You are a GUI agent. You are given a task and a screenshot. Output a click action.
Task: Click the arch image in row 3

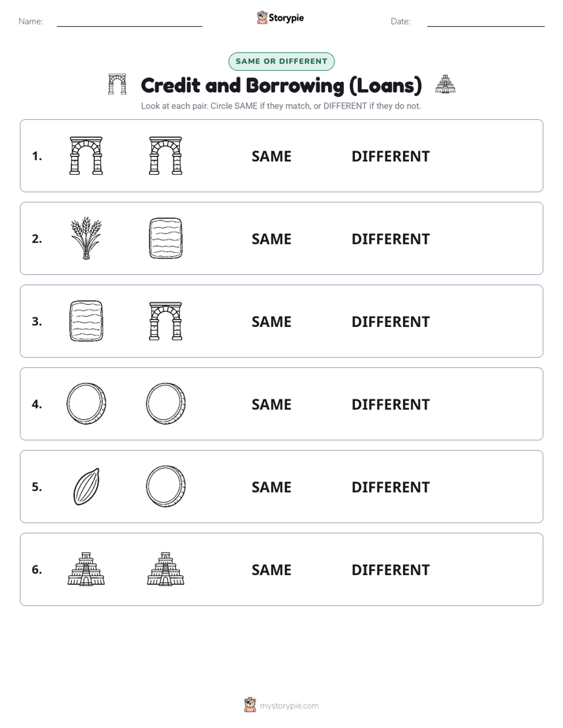pyautogui.click(x=166, y=321)
